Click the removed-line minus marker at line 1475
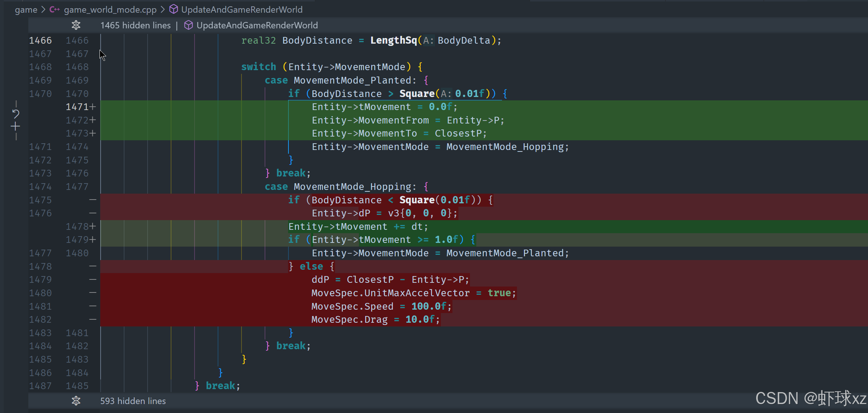 (93, 200)
